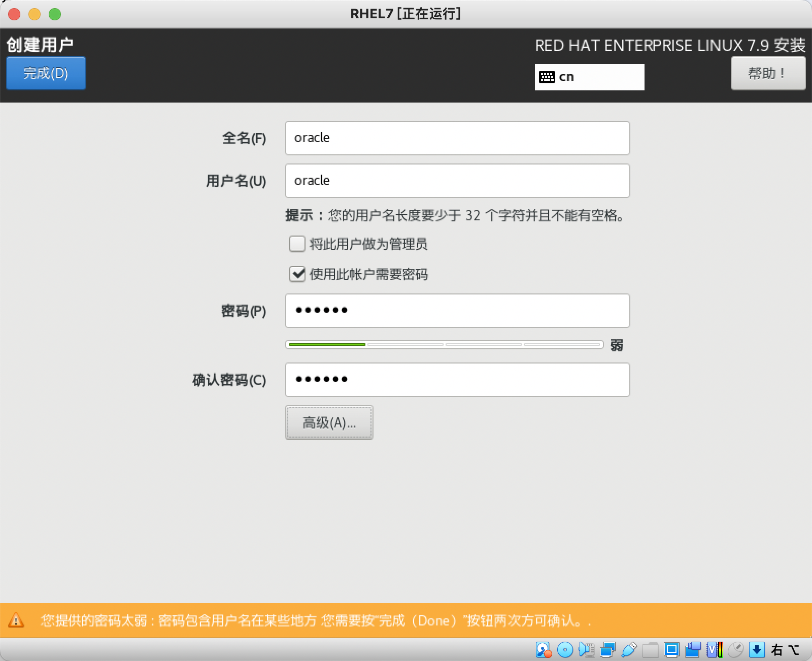Click the 全名(F) full name field
Viewport: 812px width, 661px height.
(x=458, y=138)
